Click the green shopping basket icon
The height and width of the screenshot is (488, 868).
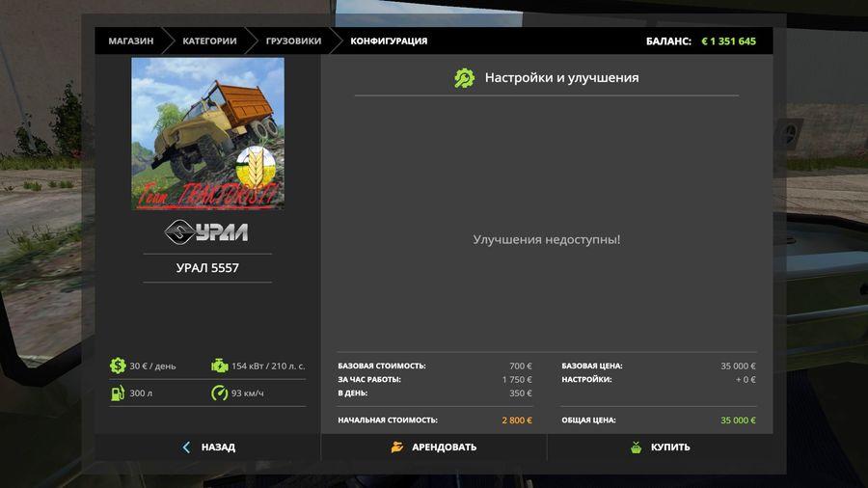pyautogui.click(x=636, y=447)
